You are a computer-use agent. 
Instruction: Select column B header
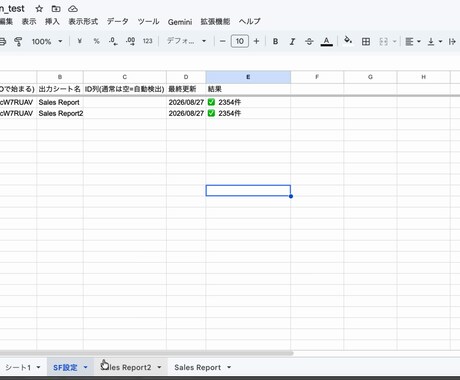tap(60, 77)
